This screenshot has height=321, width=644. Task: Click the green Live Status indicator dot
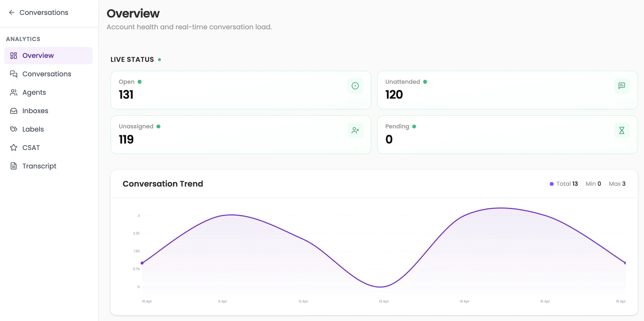pos(160,59)
